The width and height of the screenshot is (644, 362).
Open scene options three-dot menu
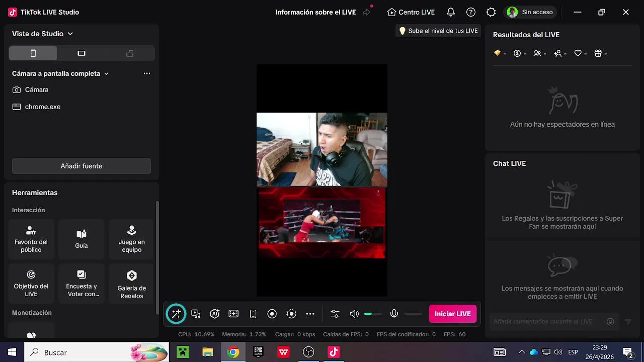147,73
